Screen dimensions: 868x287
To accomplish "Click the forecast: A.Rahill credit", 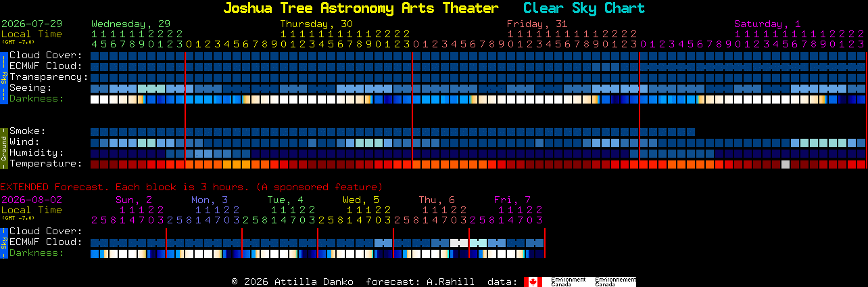I will (x=420, y=282).
